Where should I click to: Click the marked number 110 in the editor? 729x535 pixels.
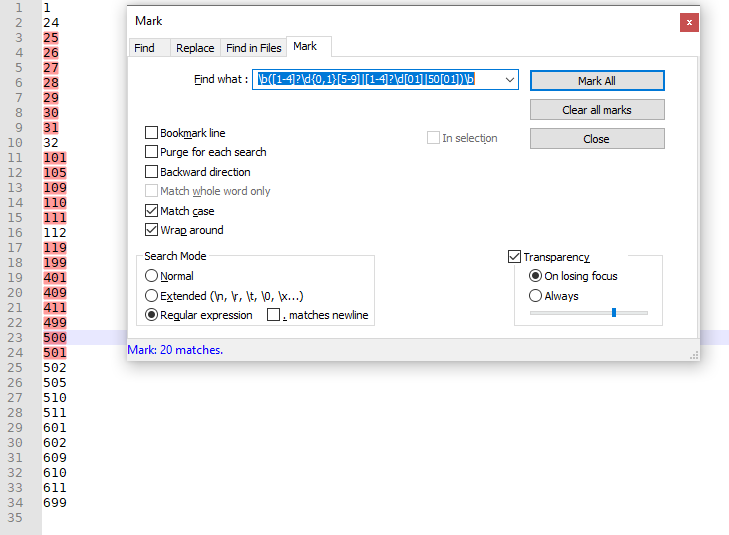(x=55, y=203)
